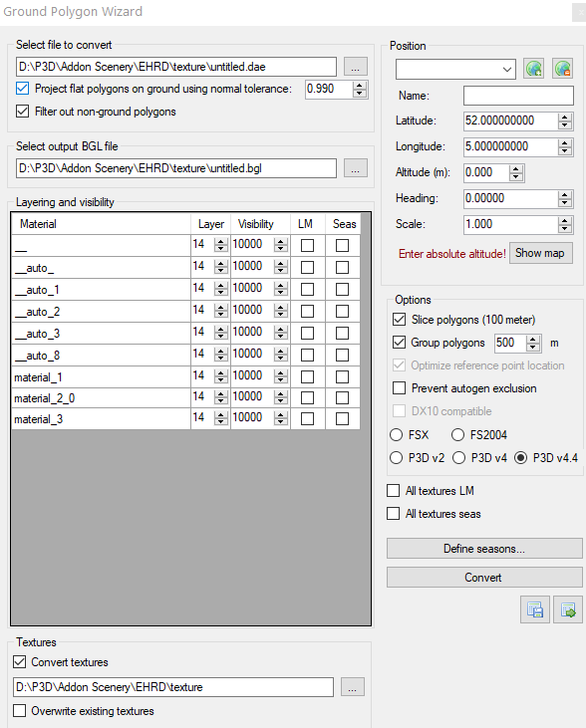Decrease the Group polygons distance value
This screenshot has height=728, width=586.
pos(533,347)
